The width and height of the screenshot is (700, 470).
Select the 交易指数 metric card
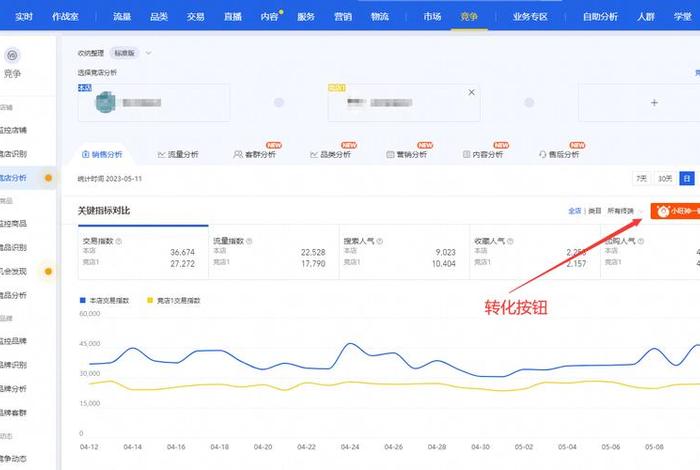click(x=143, y=253)
